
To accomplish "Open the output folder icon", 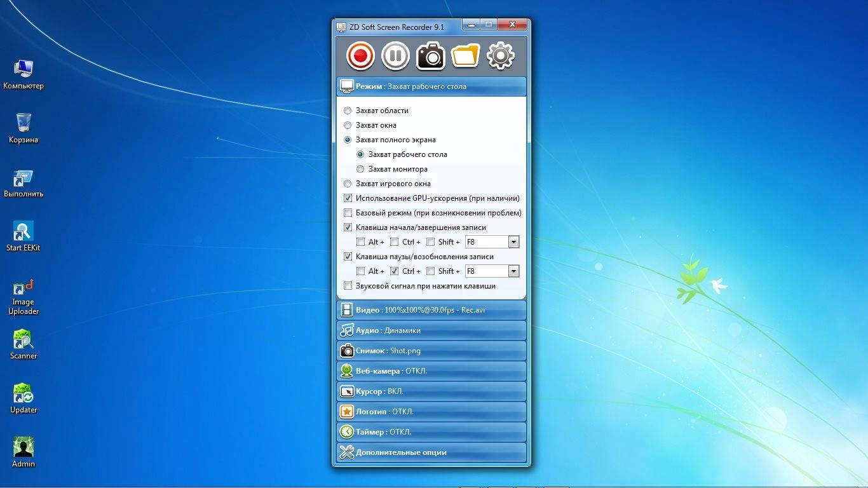I will [x=465, y=56].
